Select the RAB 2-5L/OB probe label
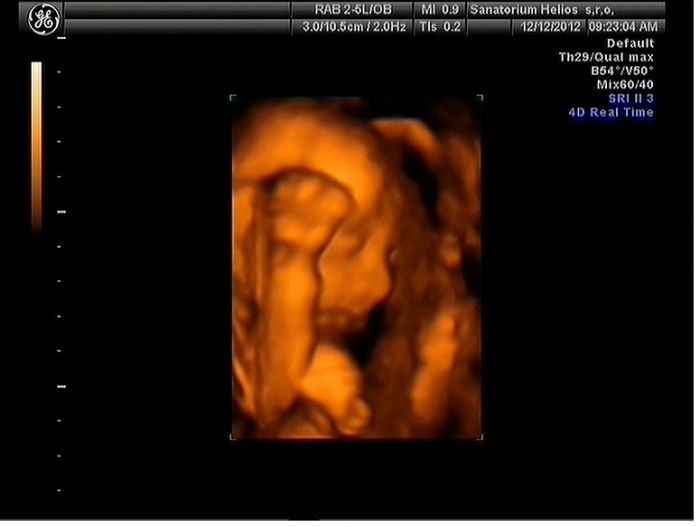700x527 pixels. coord(347,9)
